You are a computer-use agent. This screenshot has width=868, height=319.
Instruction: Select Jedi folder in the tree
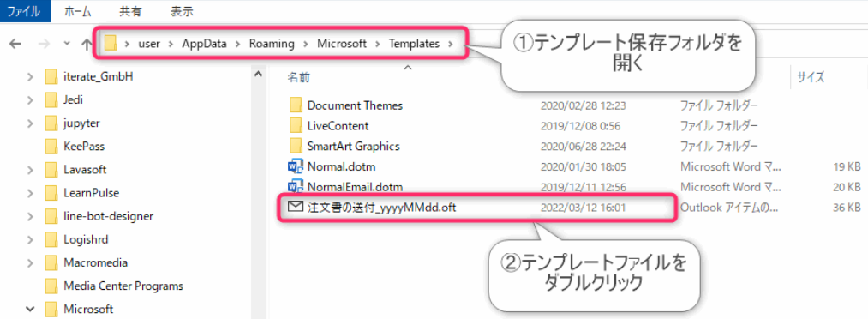coord(73,99)
